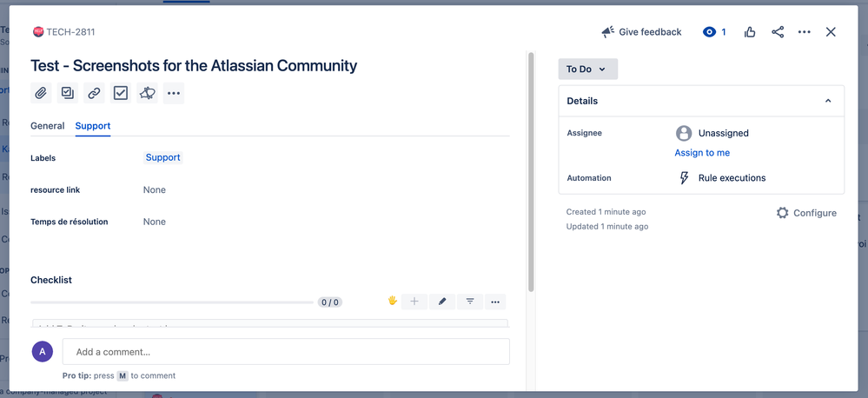The image size is (868, 398).
Task: Open the checklist more options menu
Action: coord(495,302)
